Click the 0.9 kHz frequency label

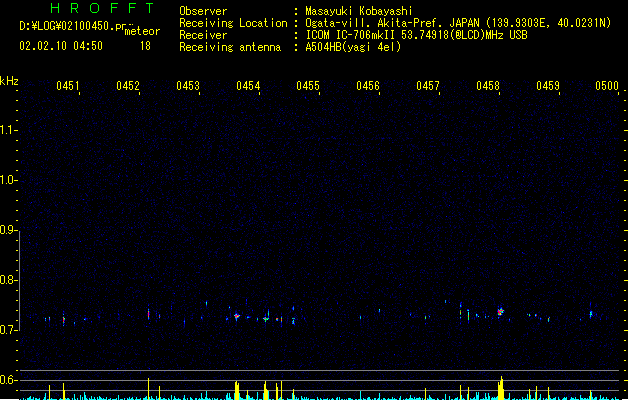coord(7,230)
